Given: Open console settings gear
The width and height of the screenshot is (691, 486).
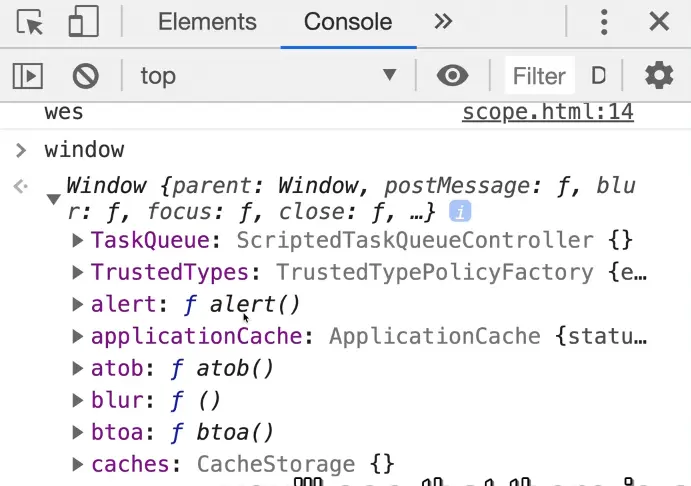Looking at the screenshot, I should [x=658, y=75].
